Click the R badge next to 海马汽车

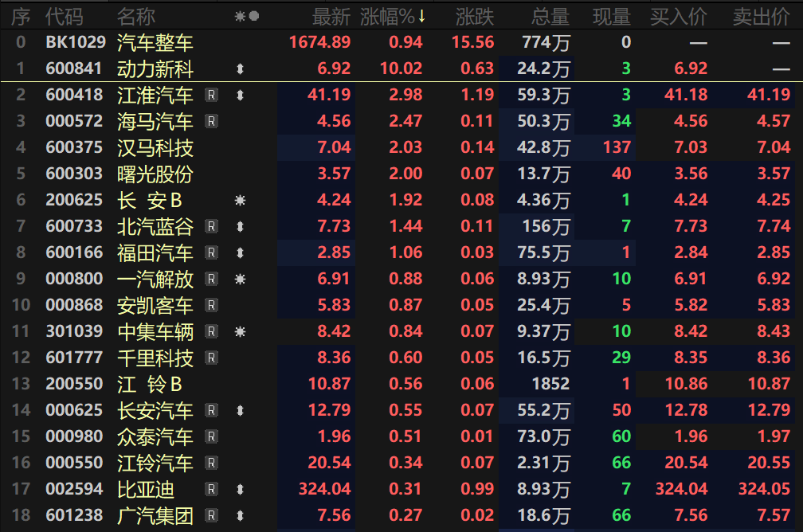click(x=211, y=122)
